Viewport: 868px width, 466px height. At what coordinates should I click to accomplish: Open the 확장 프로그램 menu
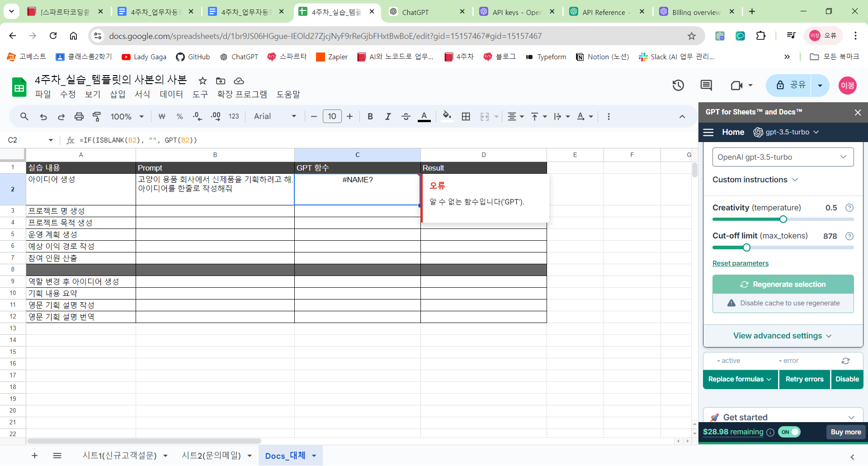tap(242, 94)
